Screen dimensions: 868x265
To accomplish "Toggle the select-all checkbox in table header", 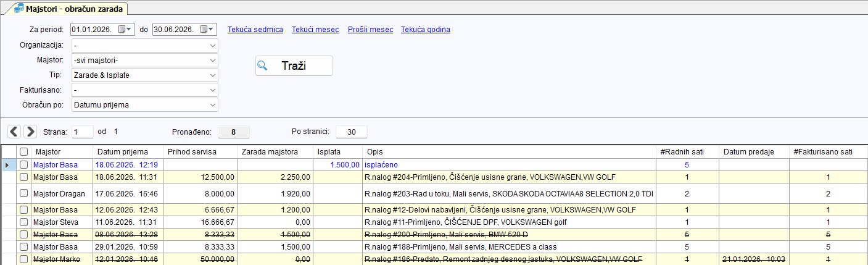I will tap(23, 152).
